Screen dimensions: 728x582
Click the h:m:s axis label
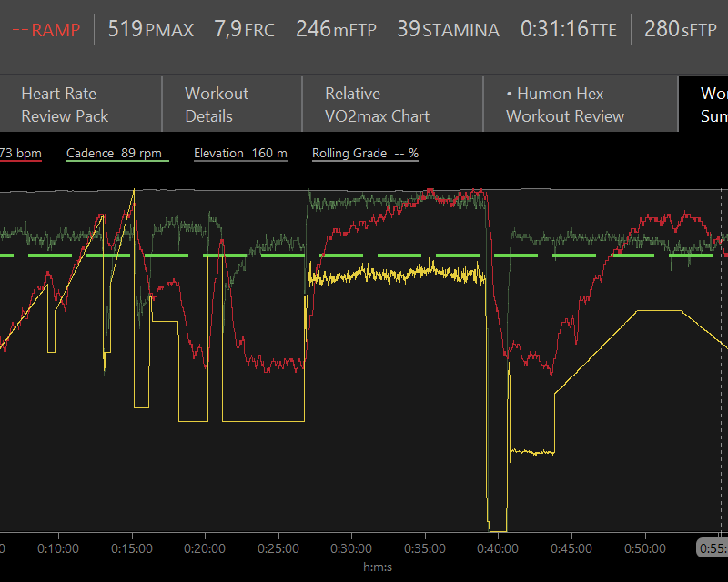click(376, 568)
